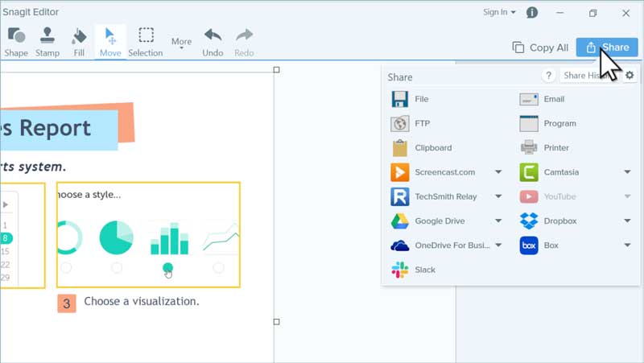Expand Dropbox options arrow
This screenshot has height=363, width=644.
click(x=628, y=221)
